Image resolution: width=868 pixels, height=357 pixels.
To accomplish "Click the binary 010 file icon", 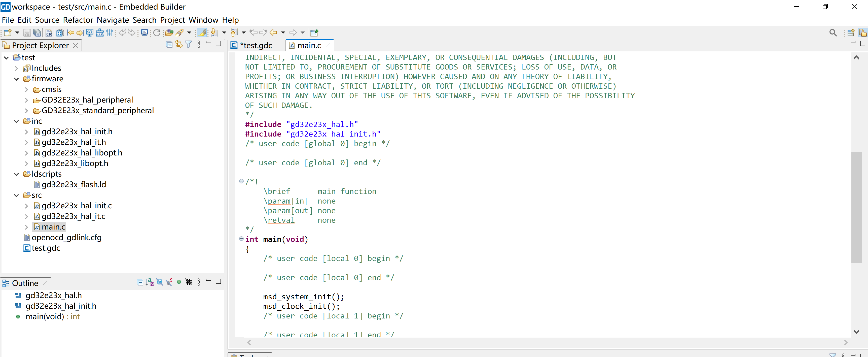I will 49,33.
